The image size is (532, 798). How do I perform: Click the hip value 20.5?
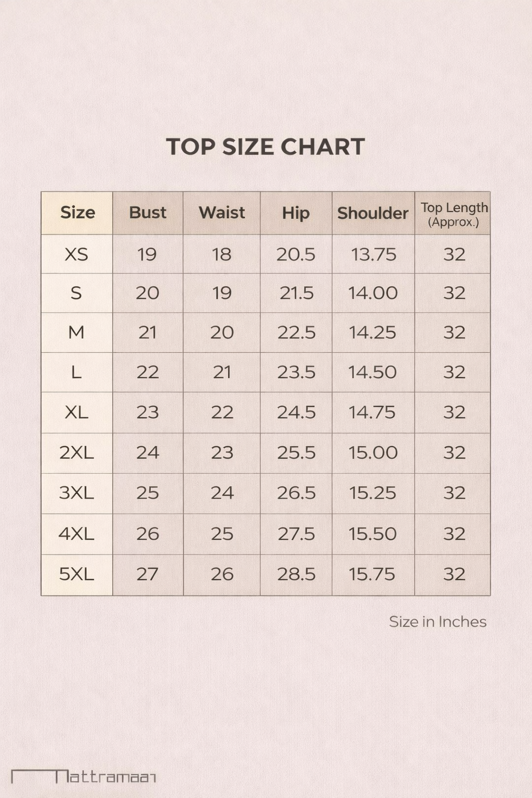(x=296, y=255)
